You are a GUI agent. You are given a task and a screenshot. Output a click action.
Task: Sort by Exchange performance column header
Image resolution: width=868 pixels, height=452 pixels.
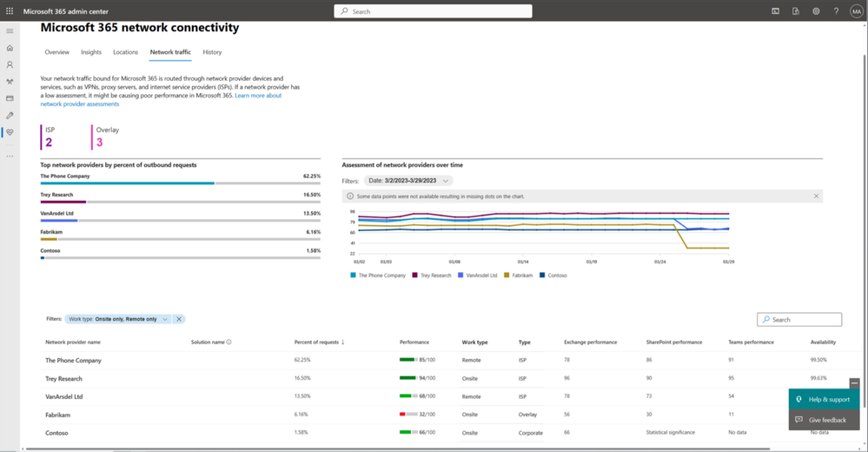[x=590, y=342]
